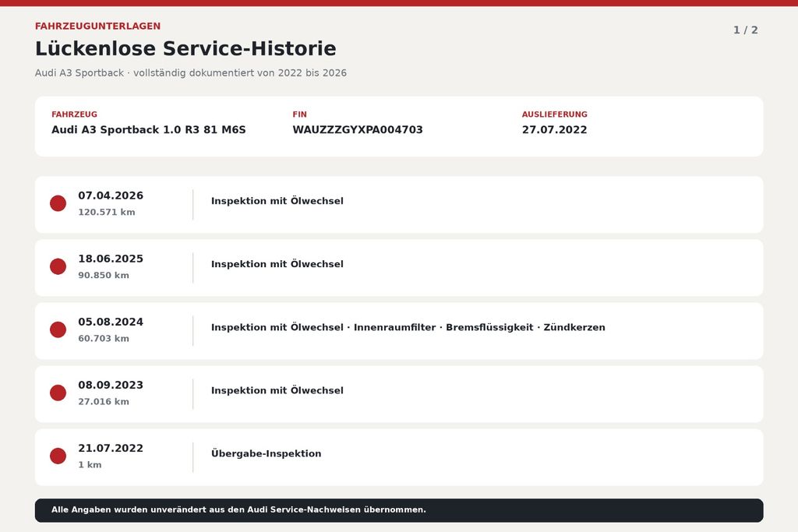Screen dimensions: 798x532
Task: Click Inspektion mit Ölwechsel in the 18.06.2025 row
Action: click(x=277, y=264)
